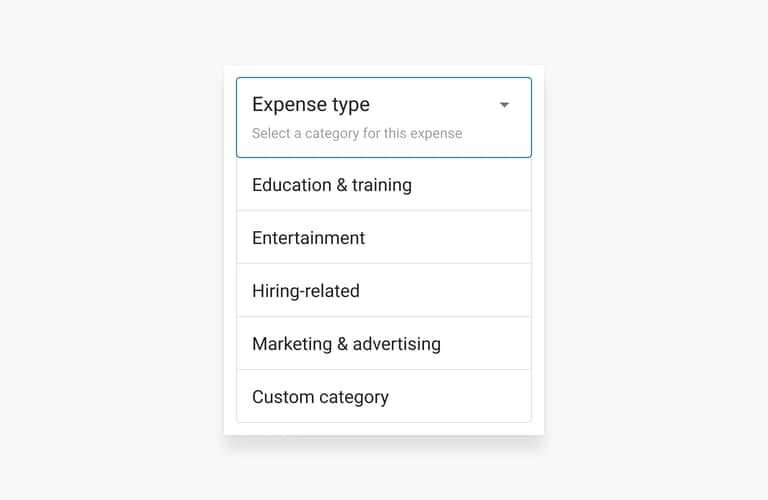Screen dimensions: 768x500
Task: Close the list using the caret triangle
Action: (504, 105)
